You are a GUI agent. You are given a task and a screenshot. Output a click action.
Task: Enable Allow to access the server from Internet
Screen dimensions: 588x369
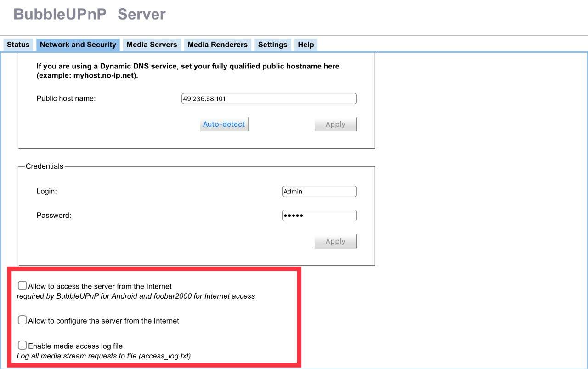coord(22,285)
